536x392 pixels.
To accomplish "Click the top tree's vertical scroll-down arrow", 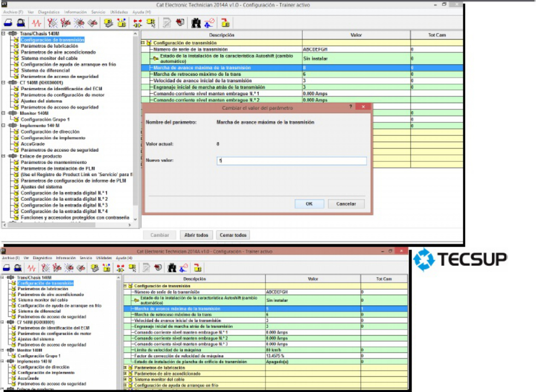I will tap(135, 219).
